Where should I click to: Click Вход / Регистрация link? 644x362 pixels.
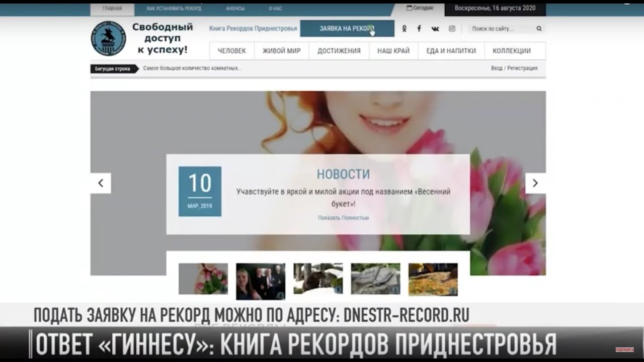[514, 68]
